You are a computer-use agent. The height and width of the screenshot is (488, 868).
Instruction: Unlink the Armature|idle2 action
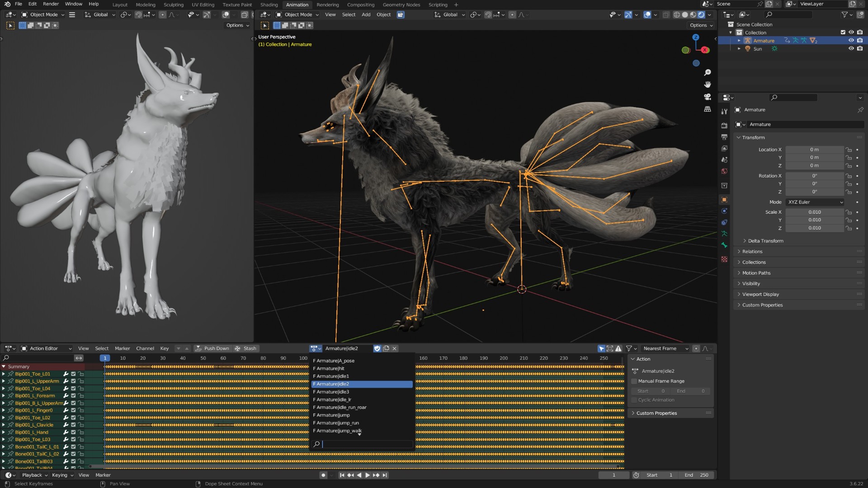tap(395, 348)
